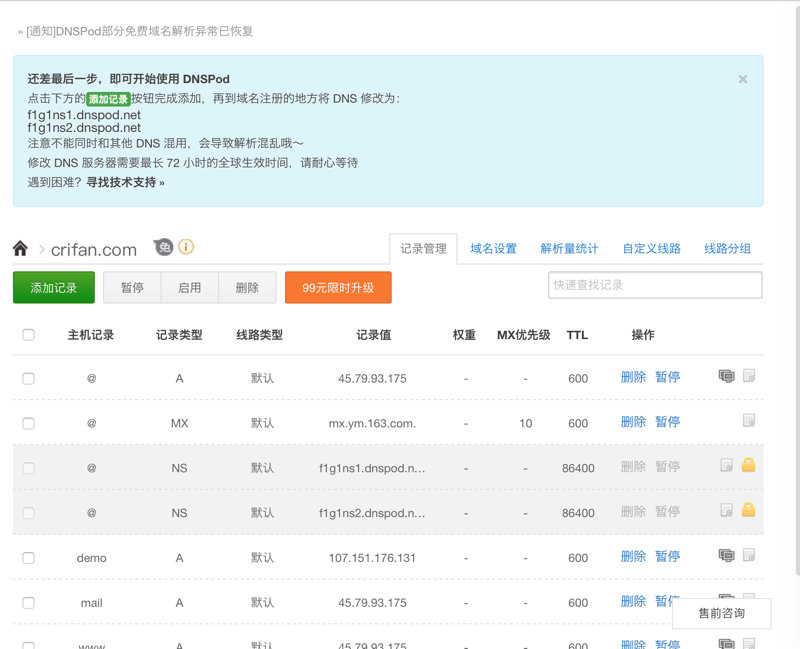Click the 暂停 toolbar button
The height and width of the screenshot is (649, 800).
[x=132, y=288]
